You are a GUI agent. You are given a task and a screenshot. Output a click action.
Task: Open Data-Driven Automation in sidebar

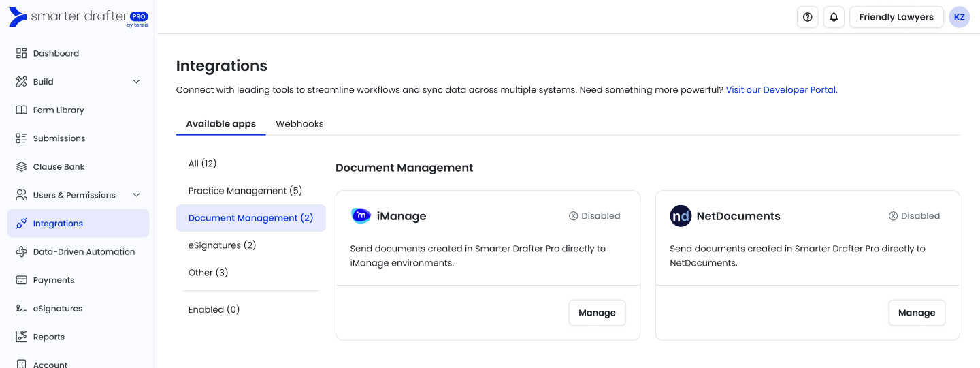(x=84, y=251)
